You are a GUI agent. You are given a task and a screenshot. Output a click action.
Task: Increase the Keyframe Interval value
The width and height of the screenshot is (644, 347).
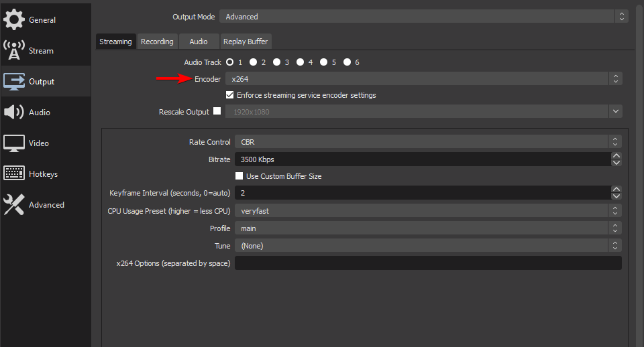(616, 189)
